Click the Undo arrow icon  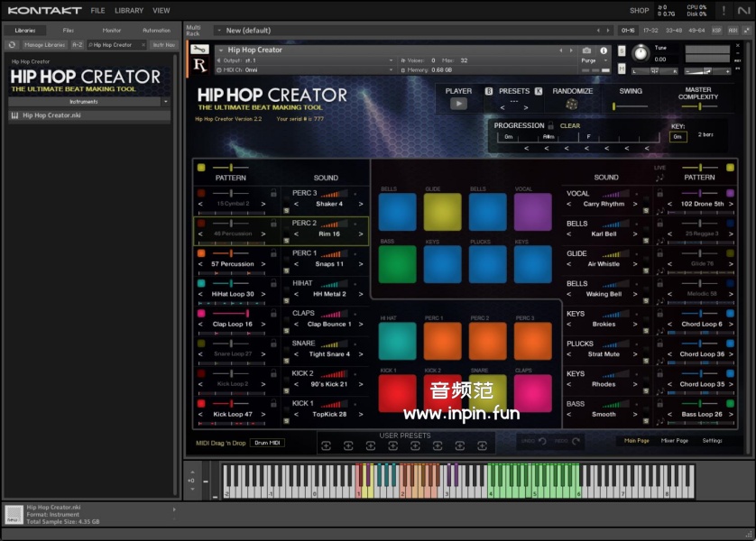click(x=542, y=441)
